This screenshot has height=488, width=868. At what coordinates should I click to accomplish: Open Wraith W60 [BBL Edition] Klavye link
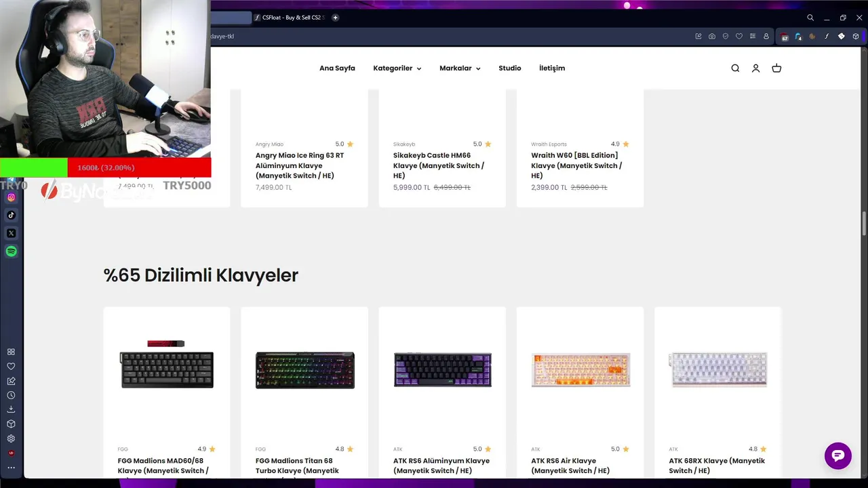(x=576, y=165)
